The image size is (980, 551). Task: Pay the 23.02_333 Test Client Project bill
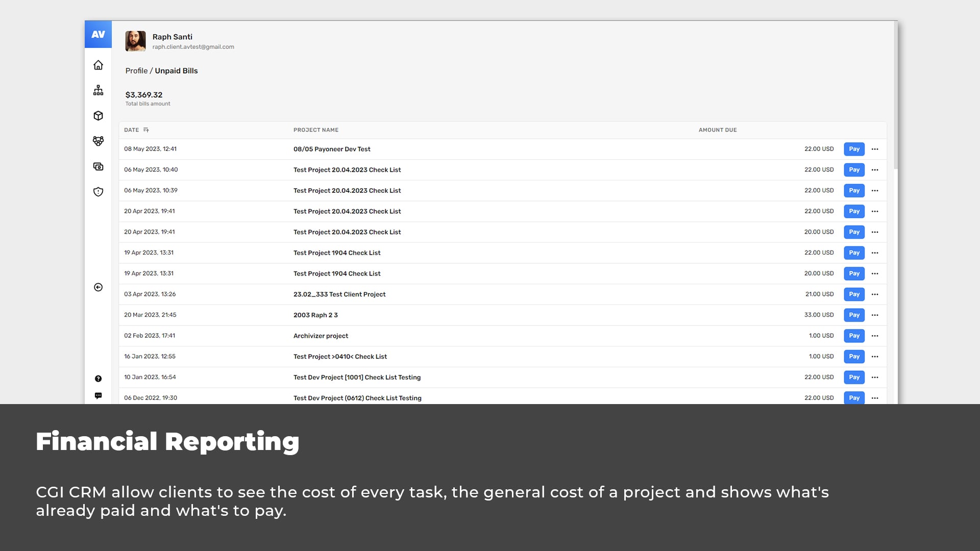pos(854,294)
